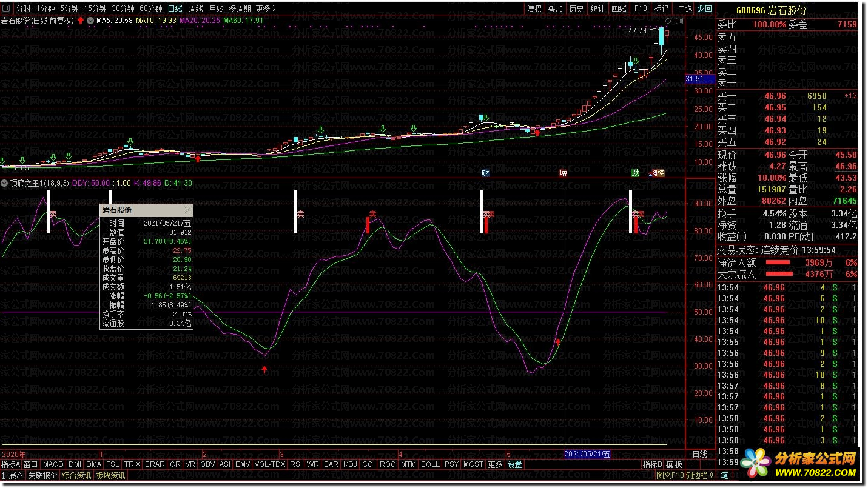Apply the BRAR indicator
The height and width of the screenshot is (488, 868).
point(155,464)
